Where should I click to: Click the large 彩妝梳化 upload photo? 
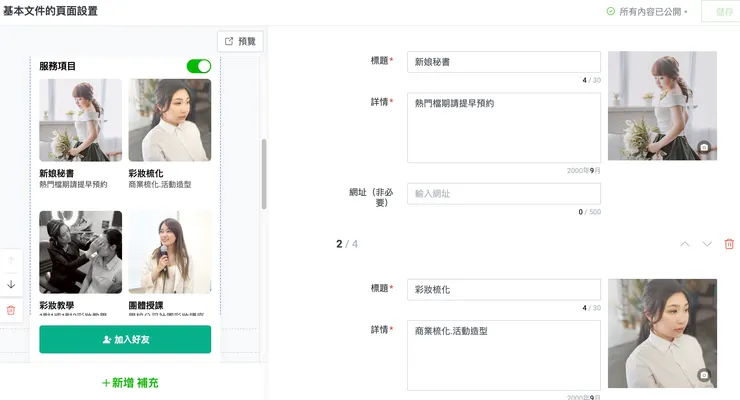662,333
